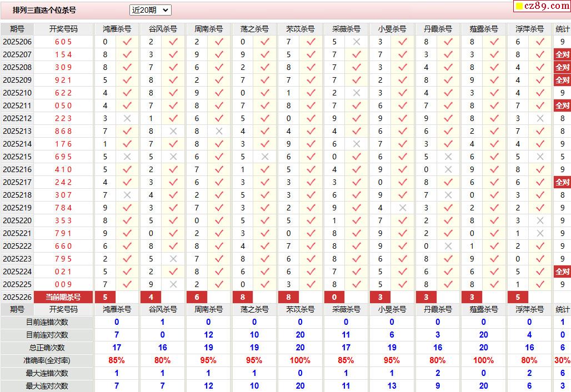571x392 pixels.
Task: Click the red check for 小旻杀号 in row 2025217
Action: coord(402,182)
